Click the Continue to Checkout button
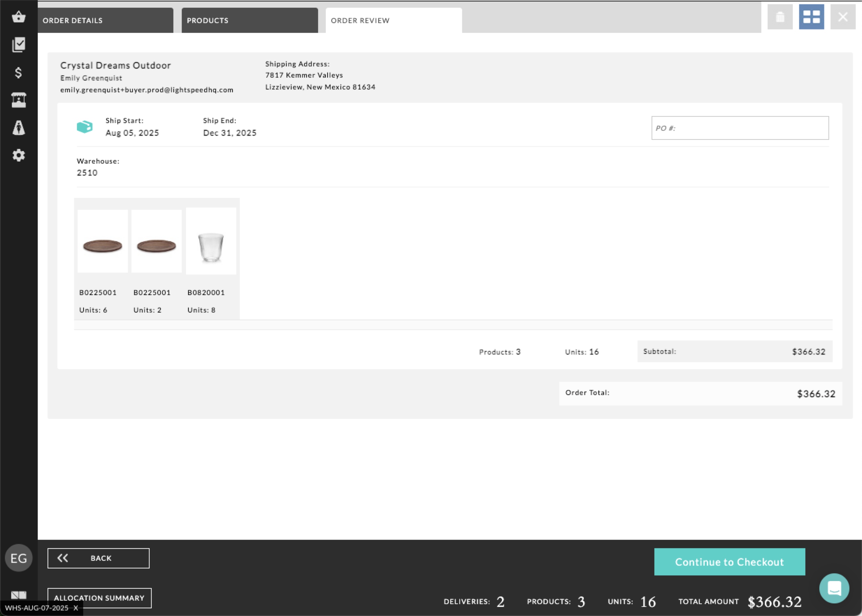Viewport: 862px width, 616px height. coord(729,562)
